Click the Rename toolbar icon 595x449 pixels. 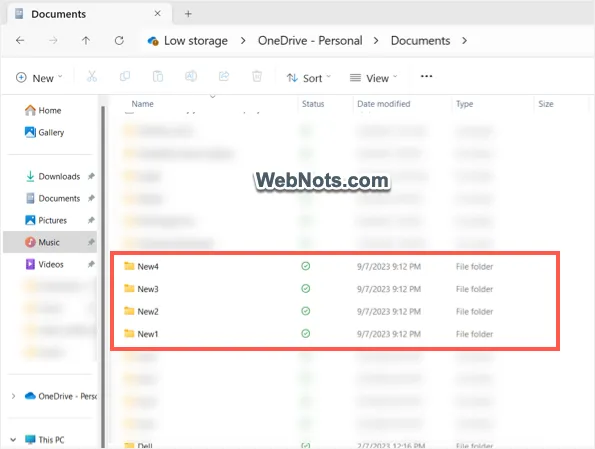(191, 76)
